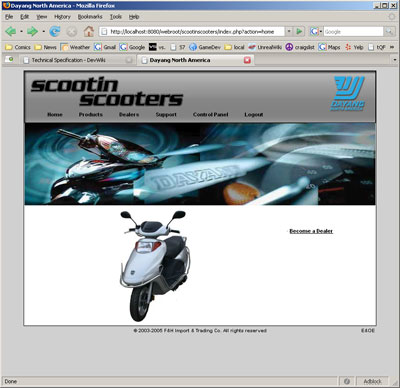Expand the address bar history dropdown
400x388 pixels.
289,31
